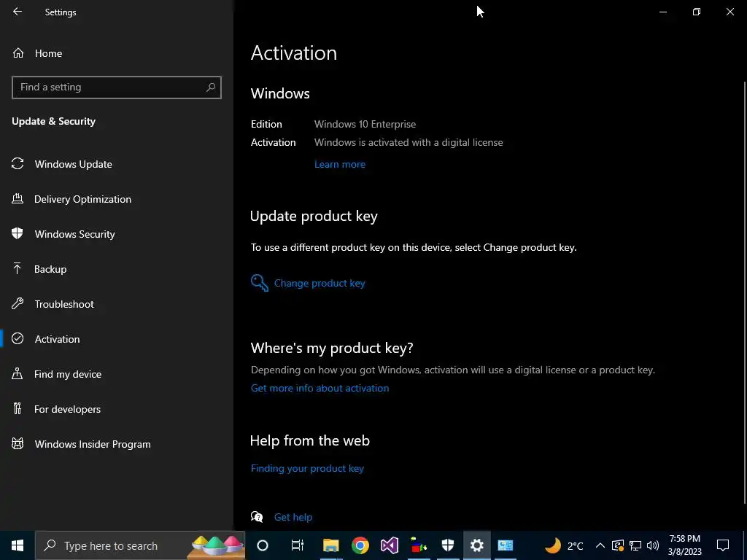
Task: Click the Activation checkmark circle icon
Action: 18,338
